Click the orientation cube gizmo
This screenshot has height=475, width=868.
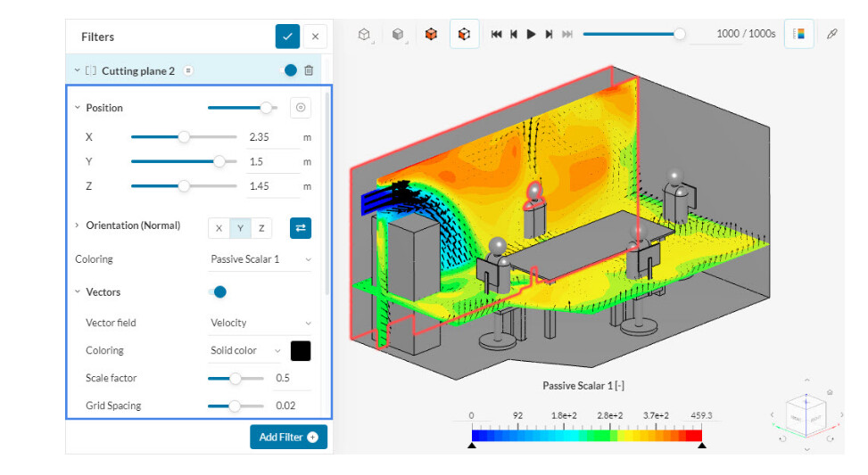[x=806, y=415]
